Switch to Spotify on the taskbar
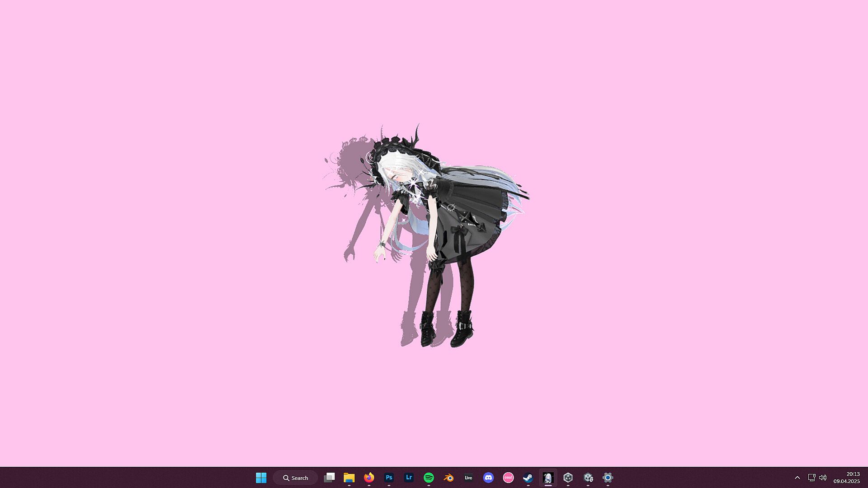The image size is (868, 488). 429,478
